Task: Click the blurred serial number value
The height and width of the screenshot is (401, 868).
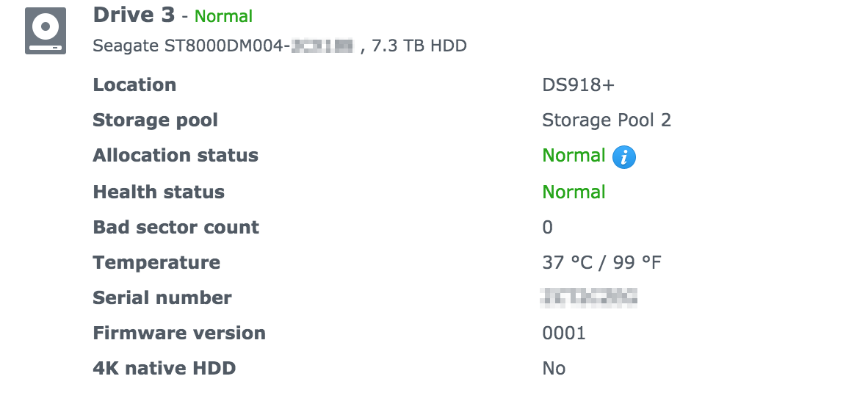Action: pos(589,297)
